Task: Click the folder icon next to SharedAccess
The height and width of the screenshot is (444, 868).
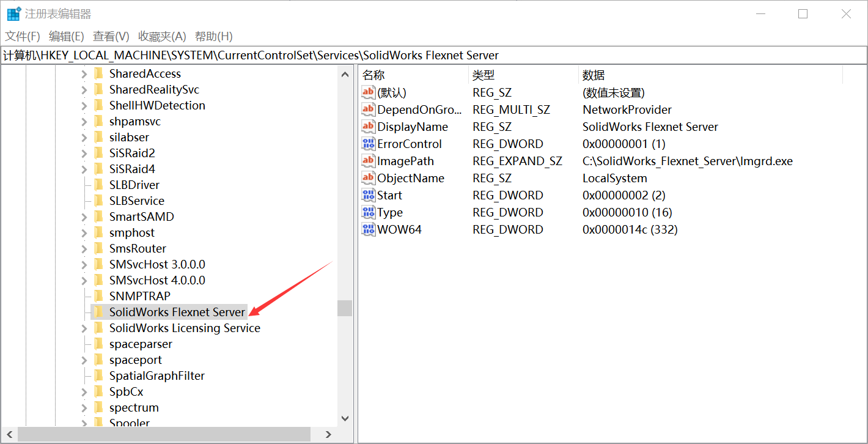Action: coord(98,74)
